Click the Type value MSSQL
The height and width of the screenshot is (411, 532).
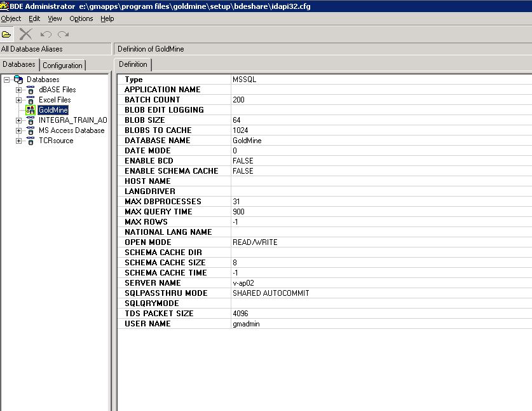coord(244,79)
